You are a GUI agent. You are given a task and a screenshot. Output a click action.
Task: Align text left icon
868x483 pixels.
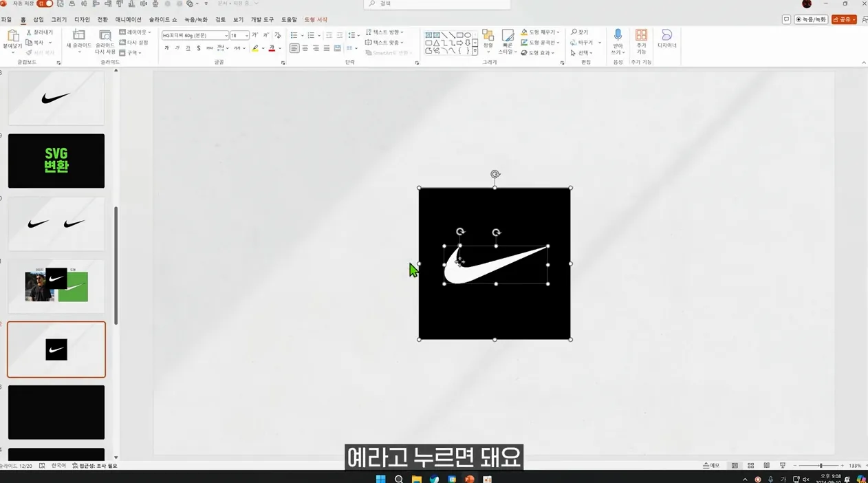[x=294, y=48]
